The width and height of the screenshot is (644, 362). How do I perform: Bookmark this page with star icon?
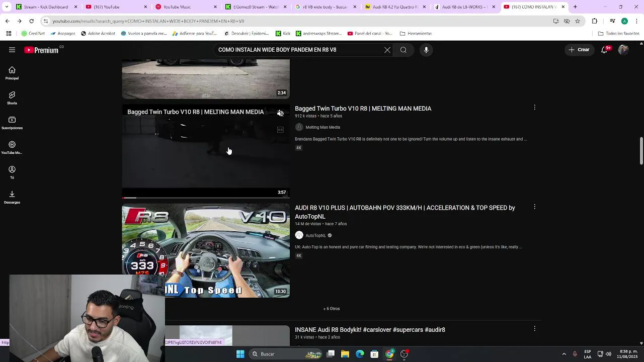(578, 21)
